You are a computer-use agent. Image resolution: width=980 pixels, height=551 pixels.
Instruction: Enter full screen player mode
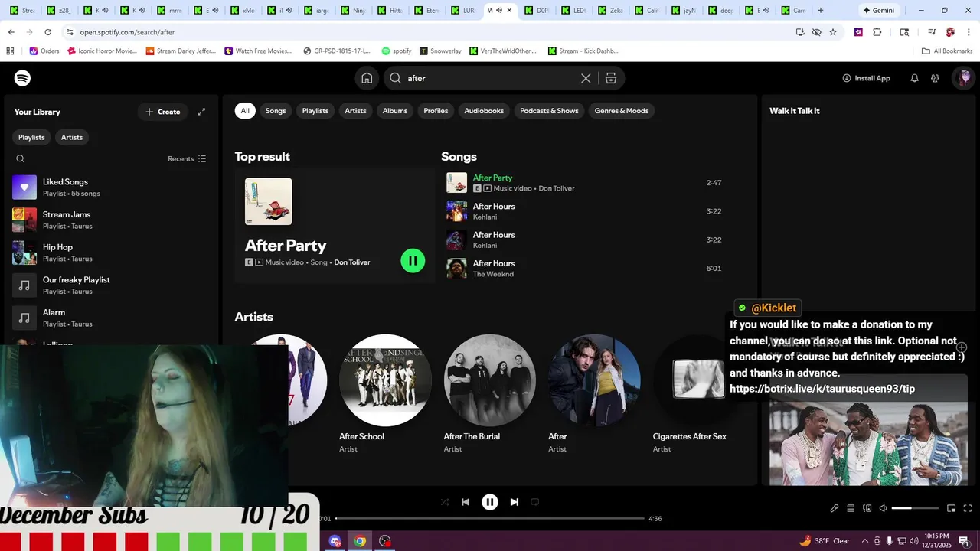pos(968,508)
